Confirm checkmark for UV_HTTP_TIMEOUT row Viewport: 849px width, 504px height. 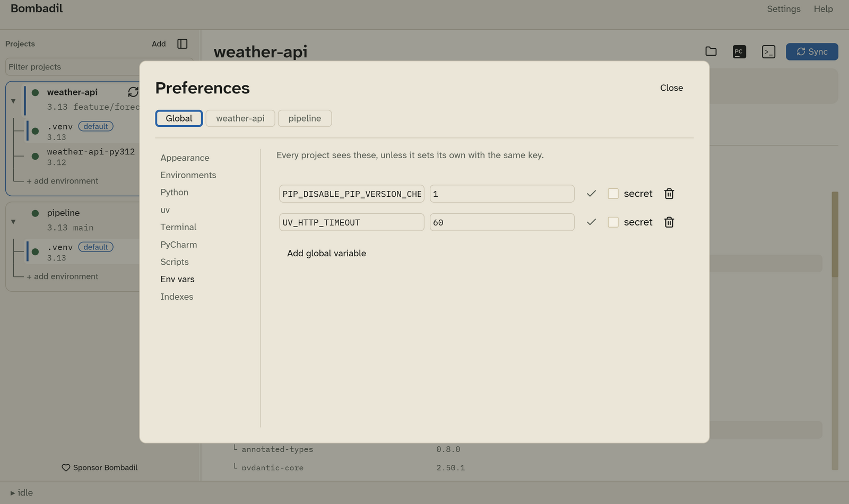(592, 222)
